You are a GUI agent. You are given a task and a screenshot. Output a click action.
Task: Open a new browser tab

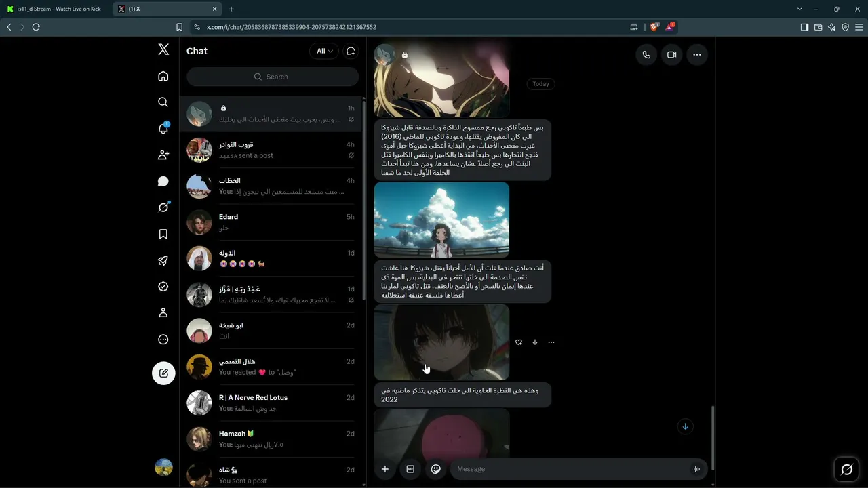(x=231, y=9)
